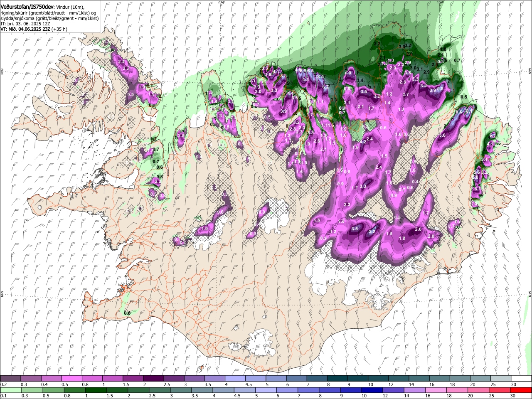The height and width of the screenshot is (399, 532).
Task: Select light gray swatch at 25 in upper legend
Action: pyautogui.click(x=500, y=379)
